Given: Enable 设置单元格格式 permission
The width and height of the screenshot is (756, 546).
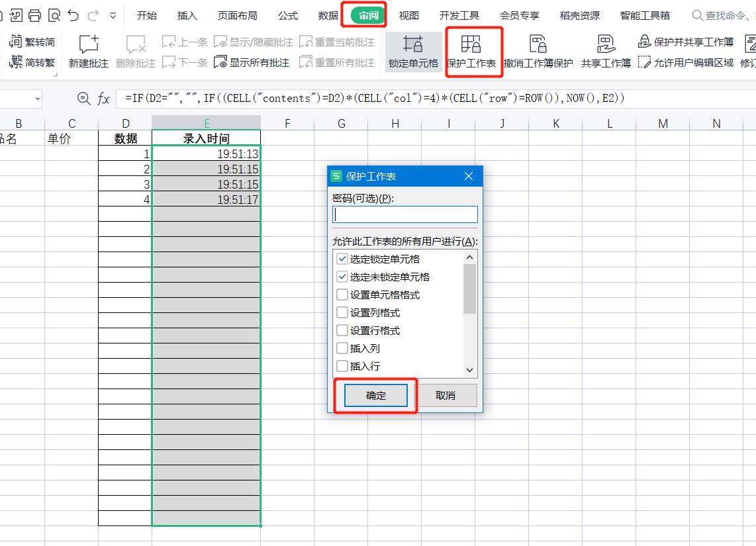Looking at the screenshot, I should (342, 295).
